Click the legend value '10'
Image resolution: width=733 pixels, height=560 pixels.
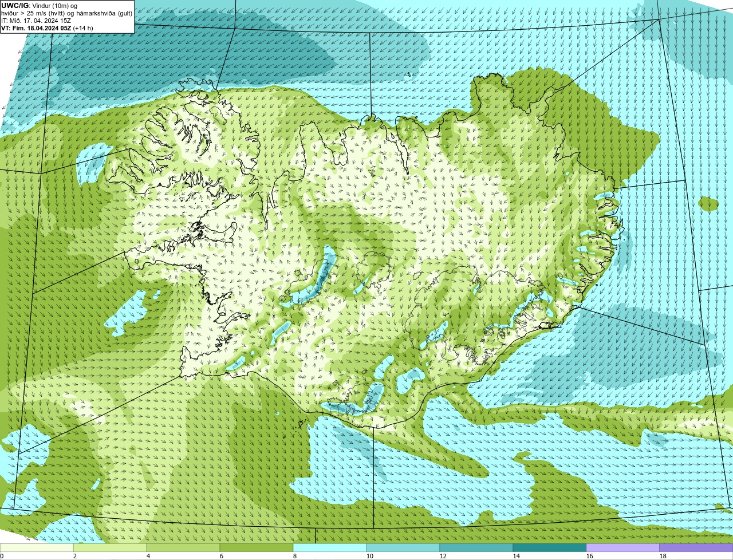(370, 556)
